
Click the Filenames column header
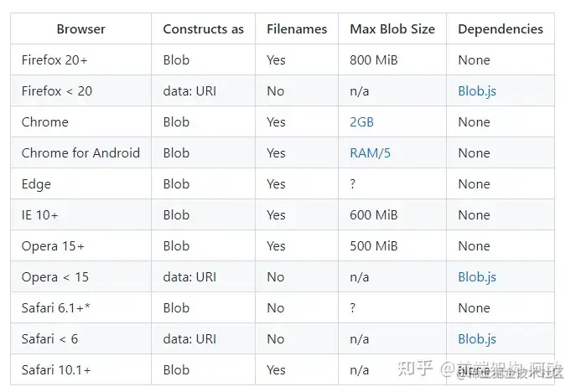(x=297, y=28)
